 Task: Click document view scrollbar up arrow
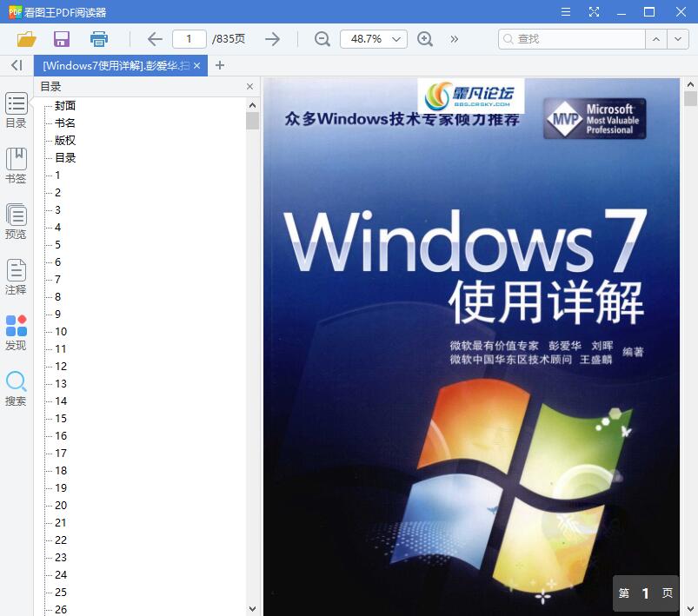point(690,84)
